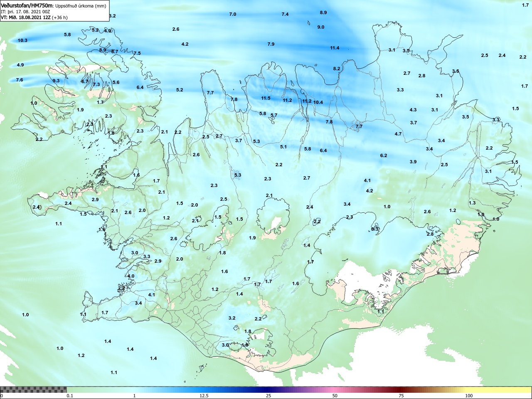The width and height of the screenshot is (532, 399).
Task: Click the 75 mark on color scale
Action: coord(401,396)
